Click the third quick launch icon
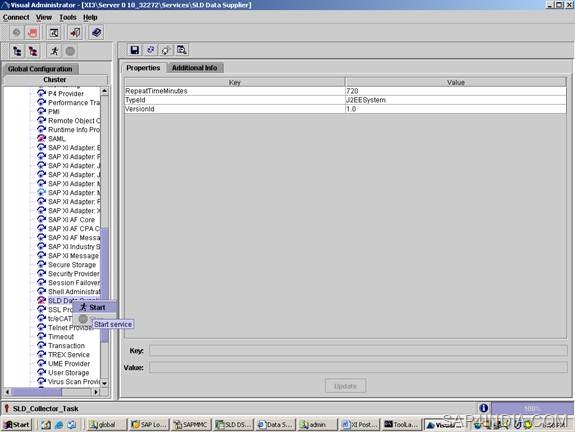Image resolution: width=575 pixels, height=432 pixels. click(71, 425)
